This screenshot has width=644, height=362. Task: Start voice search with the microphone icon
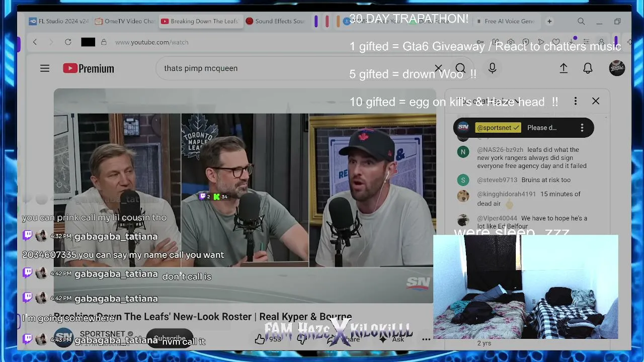[x=492, y=68]
